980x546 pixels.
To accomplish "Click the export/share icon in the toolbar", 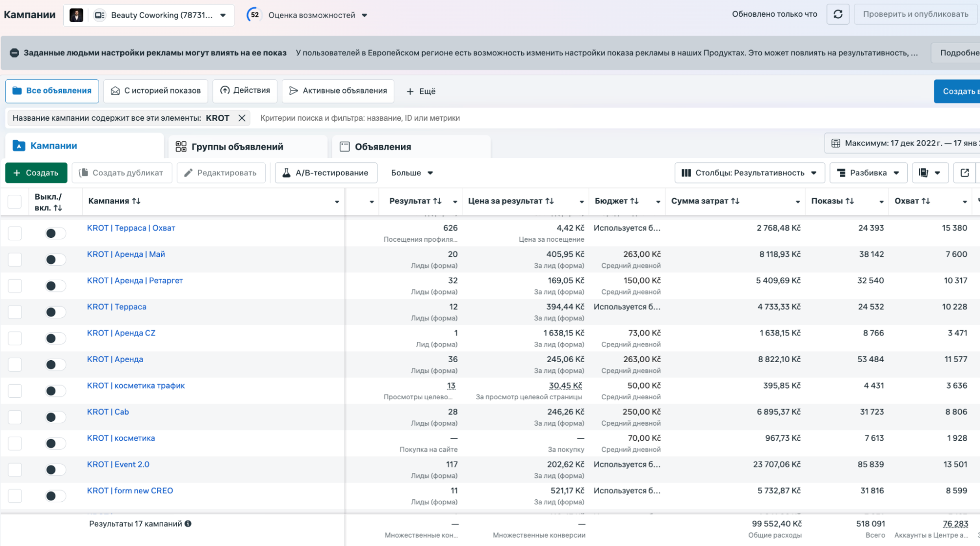I will click(x=964, y=173).
